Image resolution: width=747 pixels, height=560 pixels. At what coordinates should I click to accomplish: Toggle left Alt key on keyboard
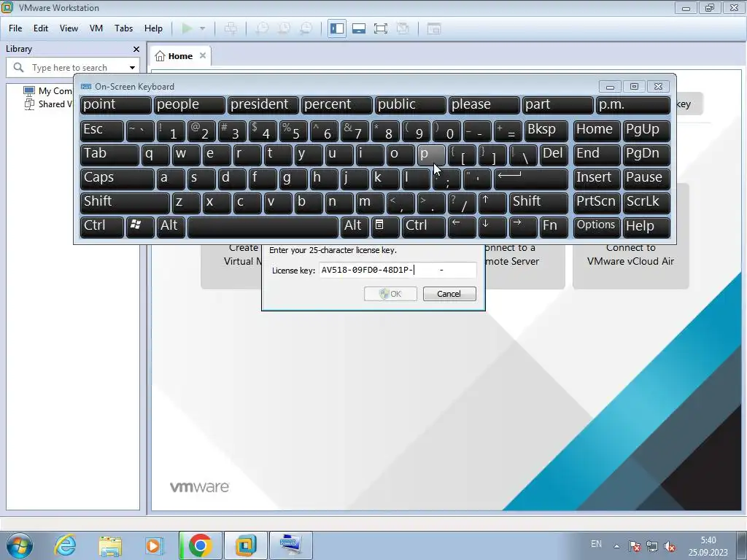click(x=171, y=226)
